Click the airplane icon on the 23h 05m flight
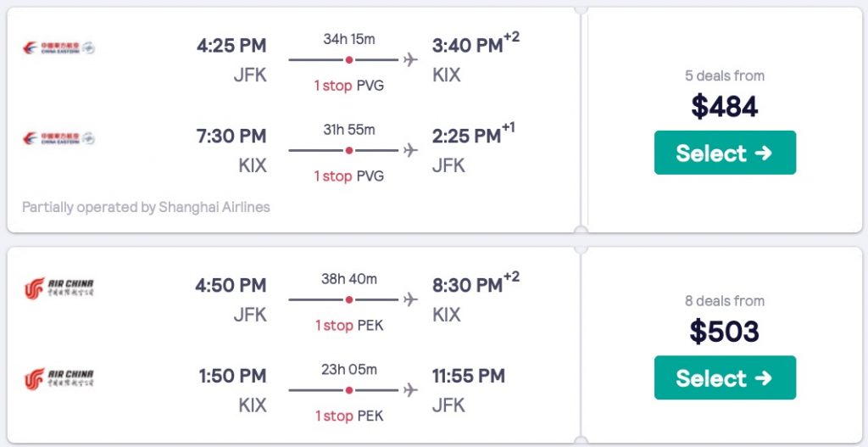Screen dimensions: 868x447 point(411,390)
